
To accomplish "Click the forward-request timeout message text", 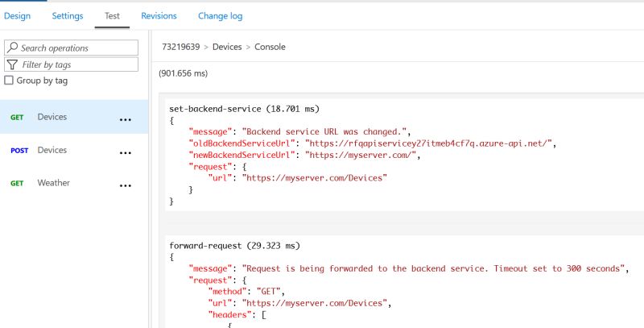I will pyautogui.click(x=433, y=269).
